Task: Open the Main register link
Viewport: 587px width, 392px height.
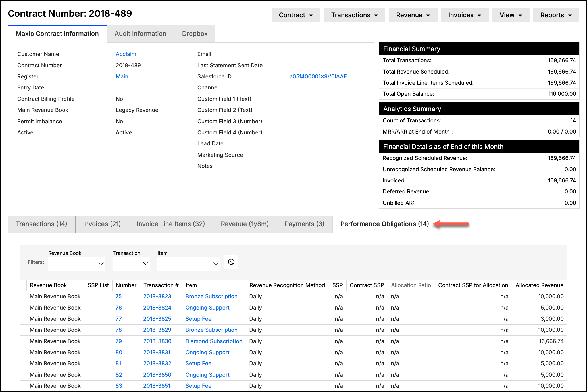Action: click(122, 76)
